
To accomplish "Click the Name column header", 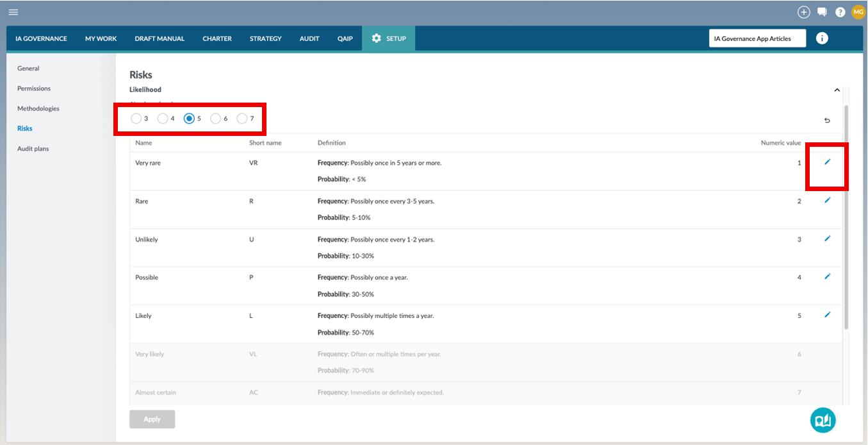I will click(143, 143).
